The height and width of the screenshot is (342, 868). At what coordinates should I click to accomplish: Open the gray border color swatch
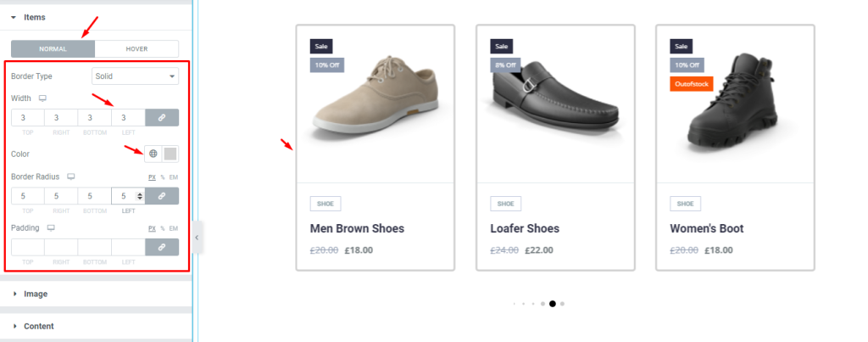(x=170, y=154)
